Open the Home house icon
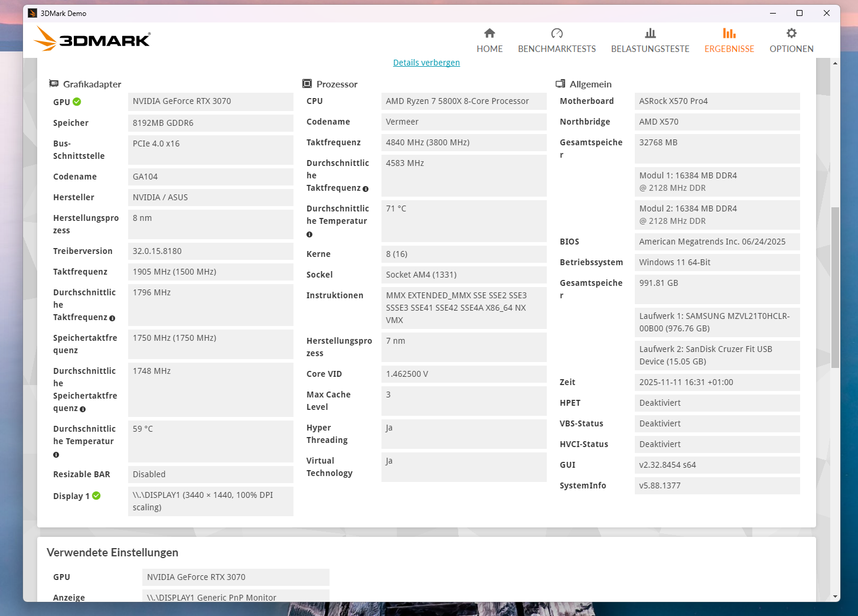858x616 pixels. tap(490, 33)
